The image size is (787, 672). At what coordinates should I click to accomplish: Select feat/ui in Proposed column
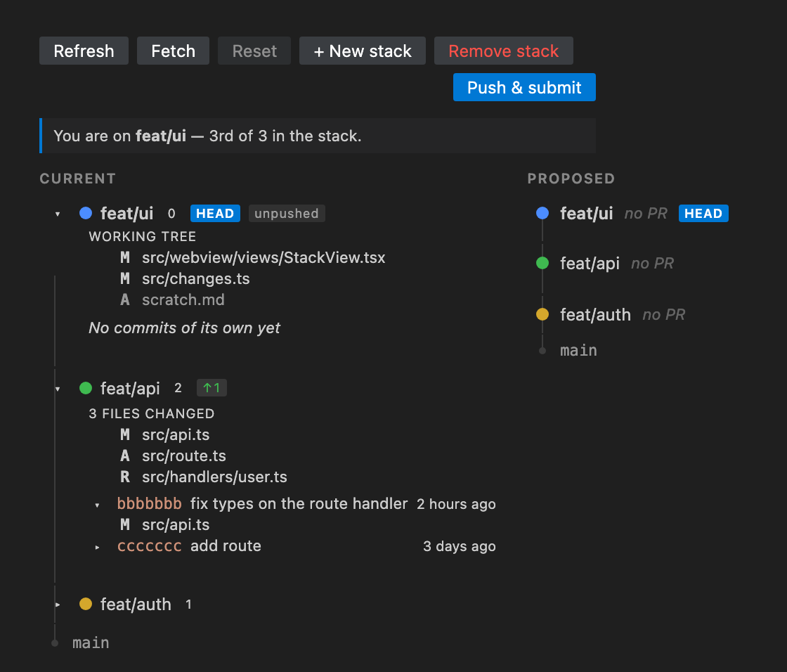pyautogui.click(x=586, y=214)
